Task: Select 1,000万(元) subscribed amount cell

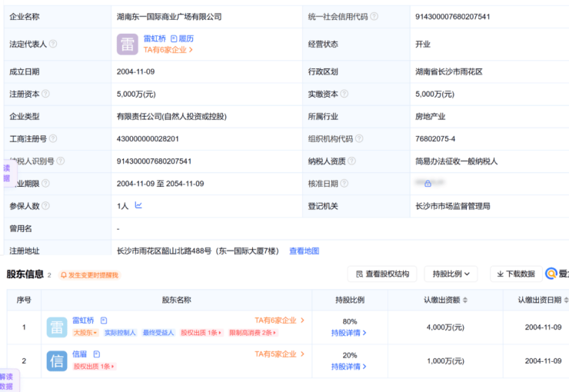Action: [445, 360]
